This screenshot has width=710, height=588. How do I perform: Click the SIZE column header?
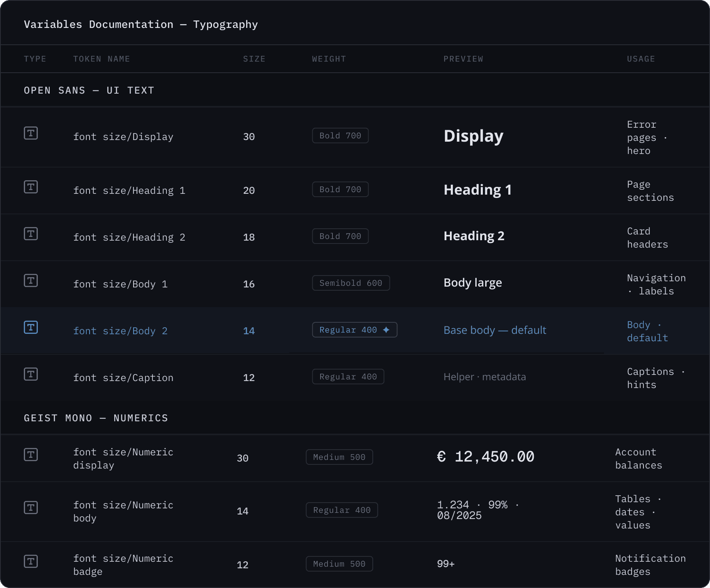click(254, 59)
